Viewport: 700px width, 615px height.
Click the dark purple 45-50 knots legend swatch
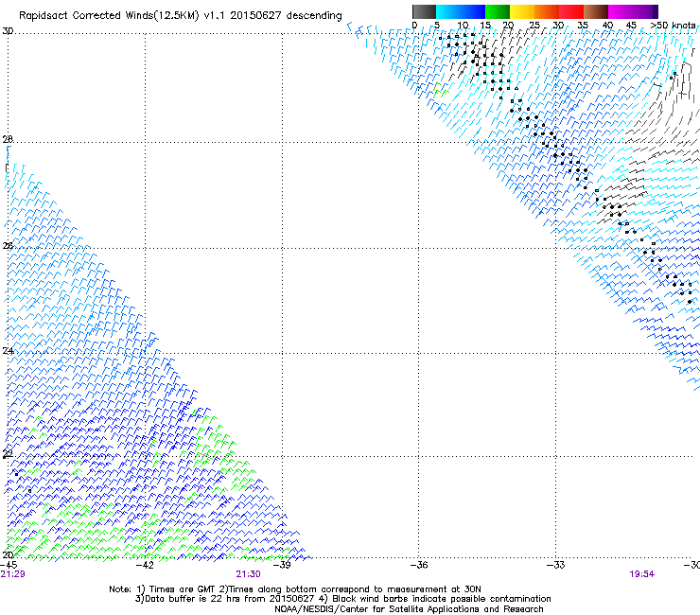click(x=645, y=11)
